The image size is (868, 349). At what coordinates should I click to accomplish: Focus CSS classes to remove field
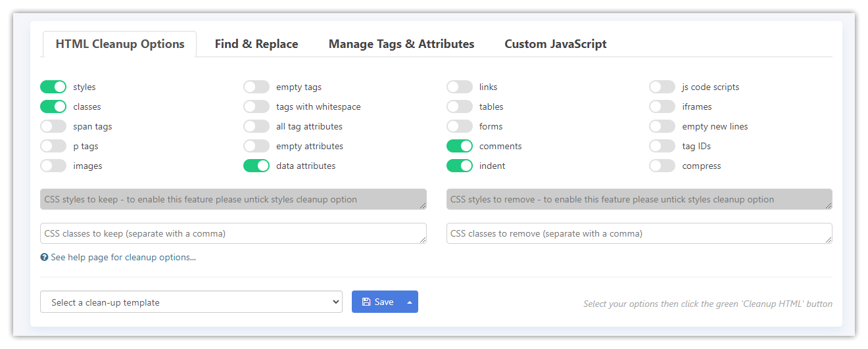coord(639,233)
